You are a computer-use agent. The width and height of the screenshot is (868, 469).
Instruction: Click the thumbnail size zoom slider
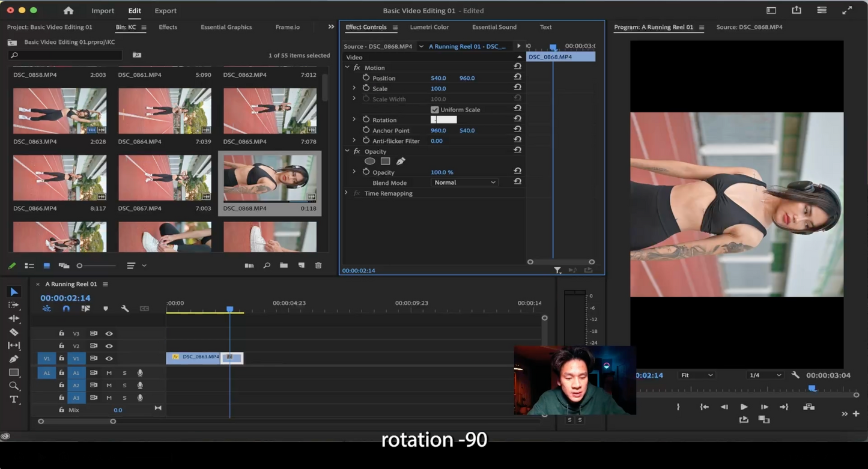tap(96, 265)
